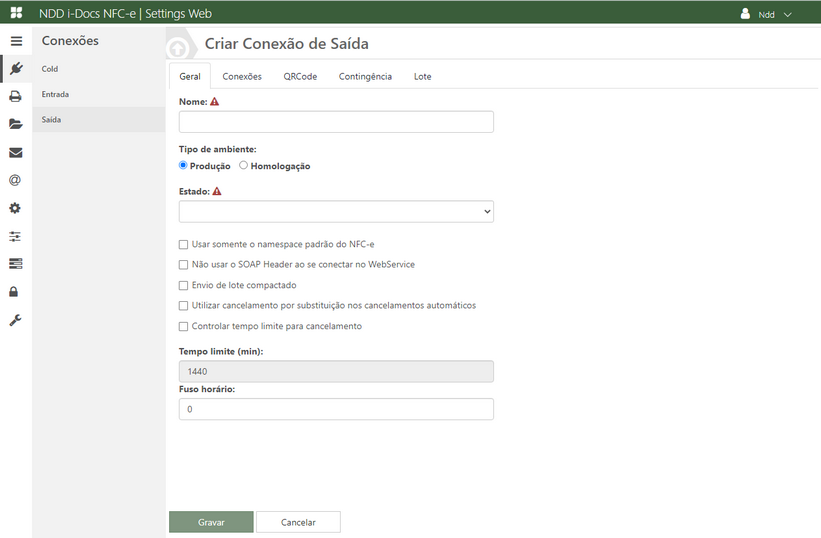Open the printer icon in sidebar
Screen dimensions: 821x538
16,97
